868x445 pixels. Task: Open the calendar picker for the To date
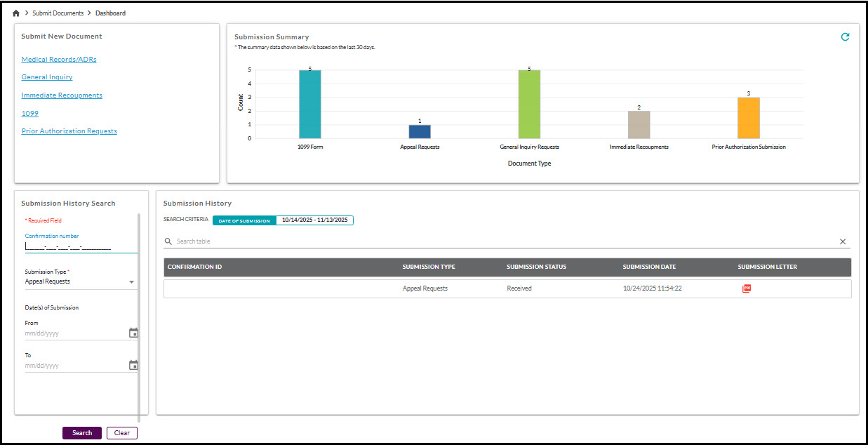coord(133,364)
